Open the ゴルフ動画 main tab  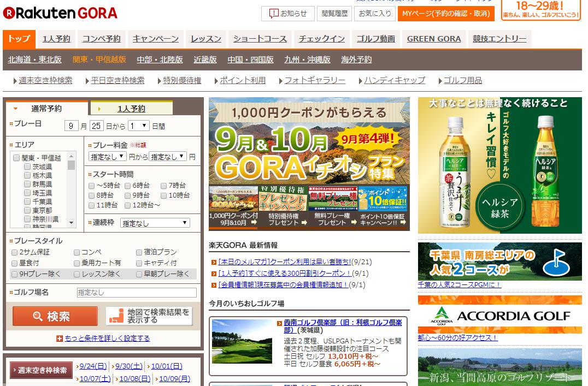(x=376, y=39)
